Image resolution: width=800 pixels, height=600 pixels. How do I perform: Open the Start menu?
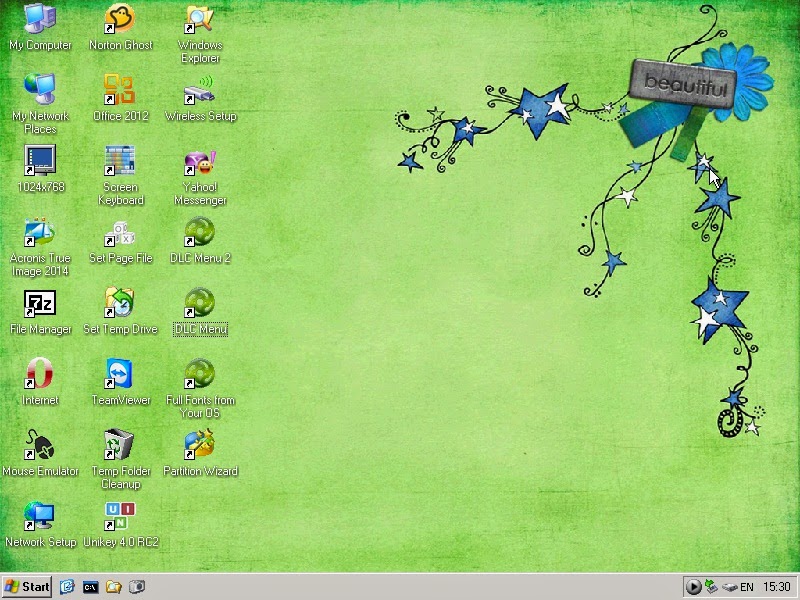(x=27, y=587)
